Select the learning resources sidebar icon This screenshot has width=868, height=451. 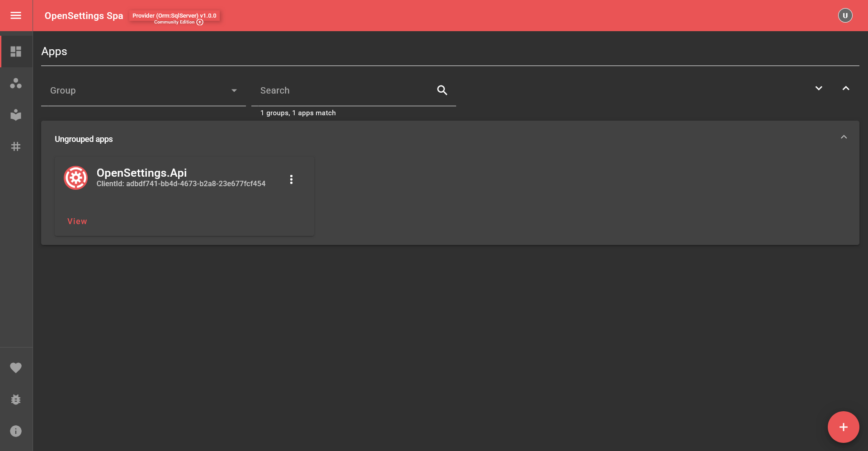(x=16, y=115)
